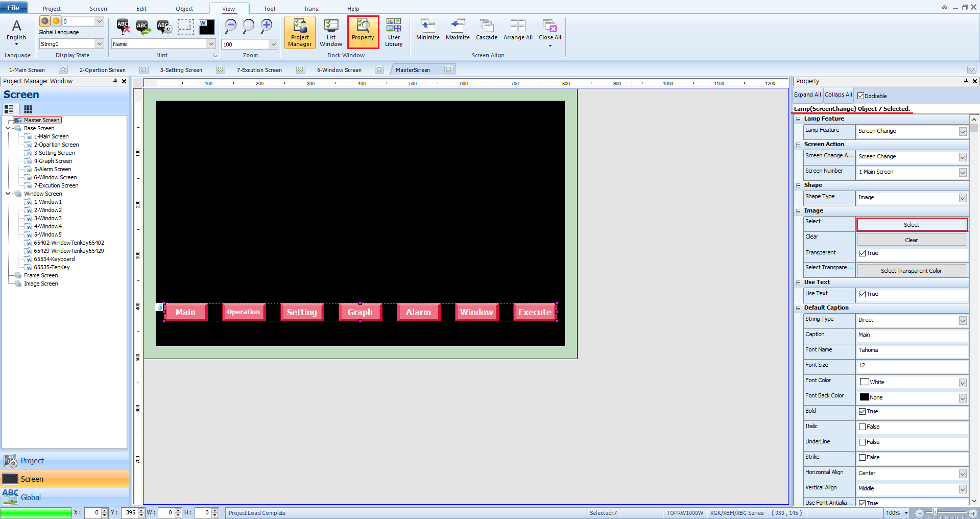The height and width of the screenshot is (519, 980).
Task: Click the ABC hint settings gear icon
Action: [164, 27]
